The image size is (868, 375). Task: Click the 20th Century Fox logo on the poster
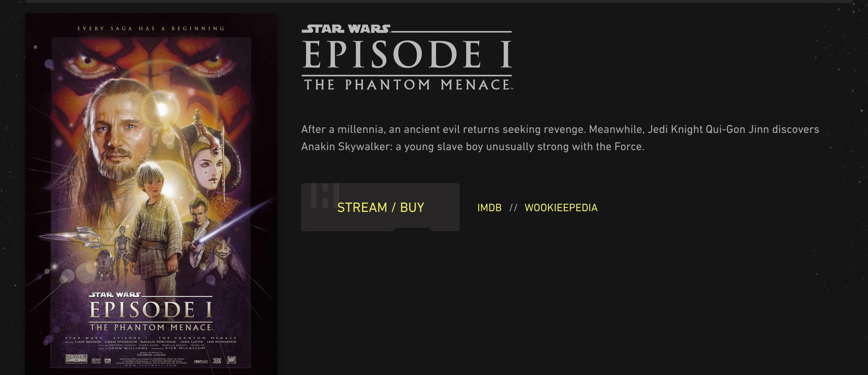pos(232,360)
